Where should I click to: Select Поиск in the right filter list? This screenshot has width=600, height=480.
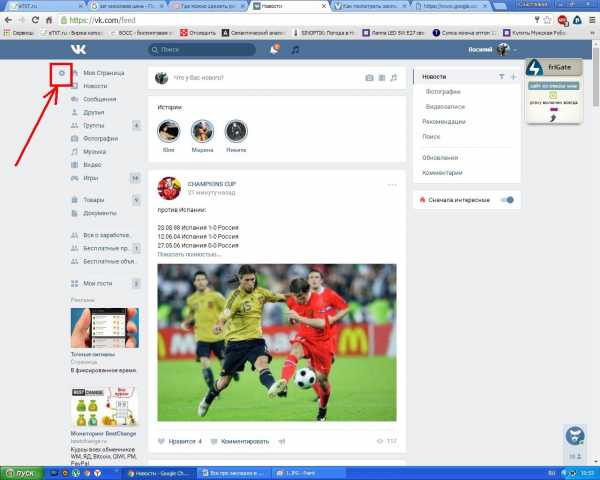coord(431,136)
